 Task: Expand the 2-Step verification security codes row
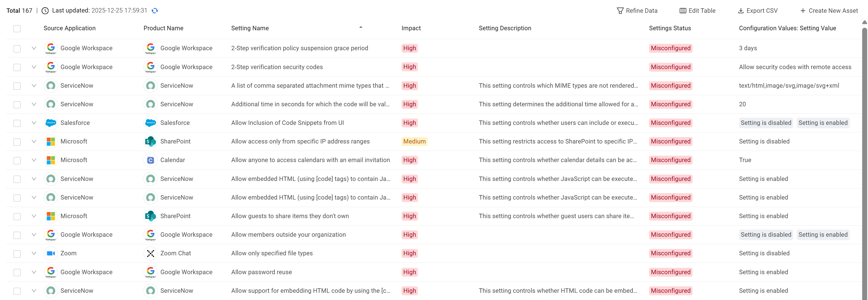(x=34, y=67)
